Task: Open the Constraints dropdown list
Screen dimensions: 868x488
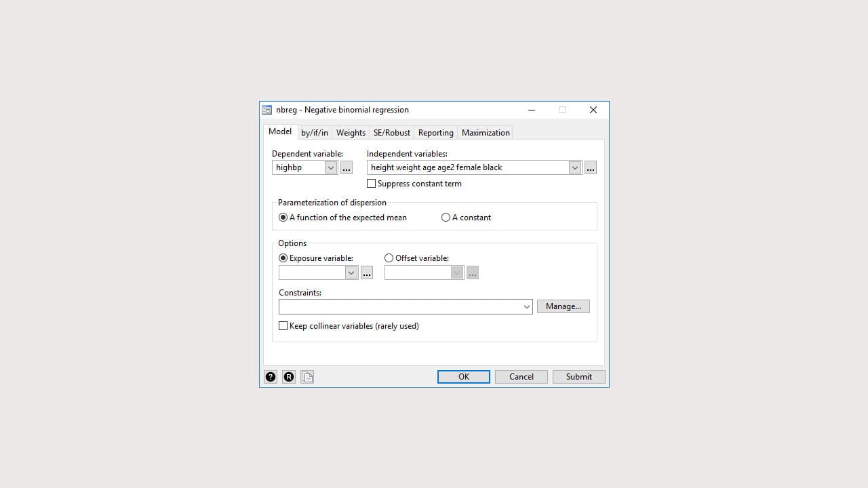Action: (528, 306)
